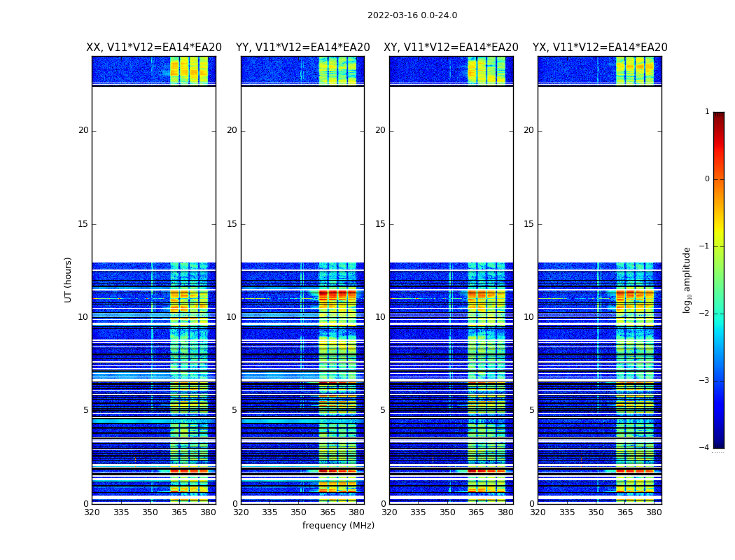Click the log10 amplitude colorbar label

pos(687,280)
